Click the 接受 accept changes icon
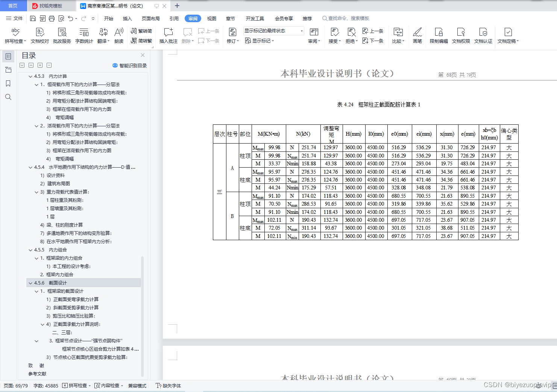 pyautogui.click(x=334, y=32)
